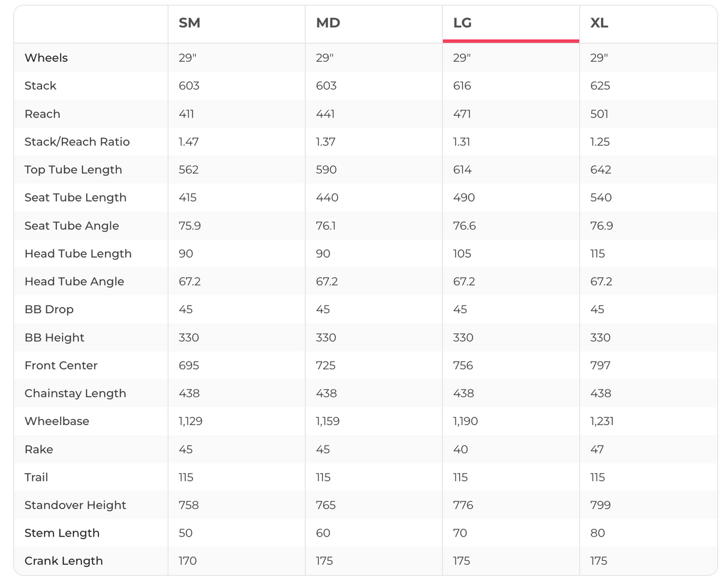728x587 pixels.
Task: Click the Seat Tube Angle row label
Action: click(x=71, y=226)
